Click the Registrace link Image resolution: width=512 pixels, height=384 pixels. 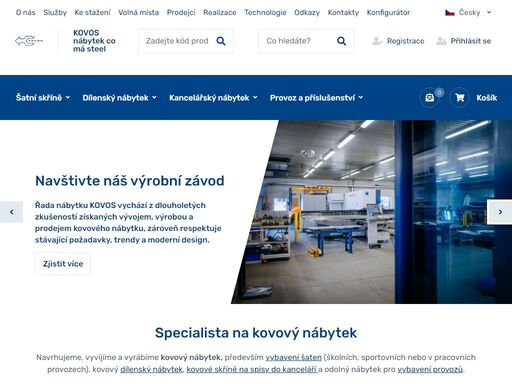[405, 41]
